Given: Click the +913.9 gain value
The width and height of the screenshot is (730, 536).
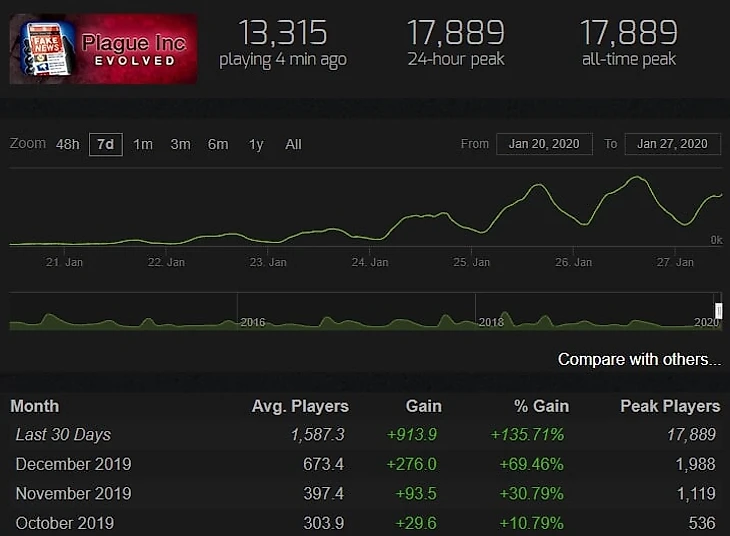Looking at the screenshot, I should point(412,434).
